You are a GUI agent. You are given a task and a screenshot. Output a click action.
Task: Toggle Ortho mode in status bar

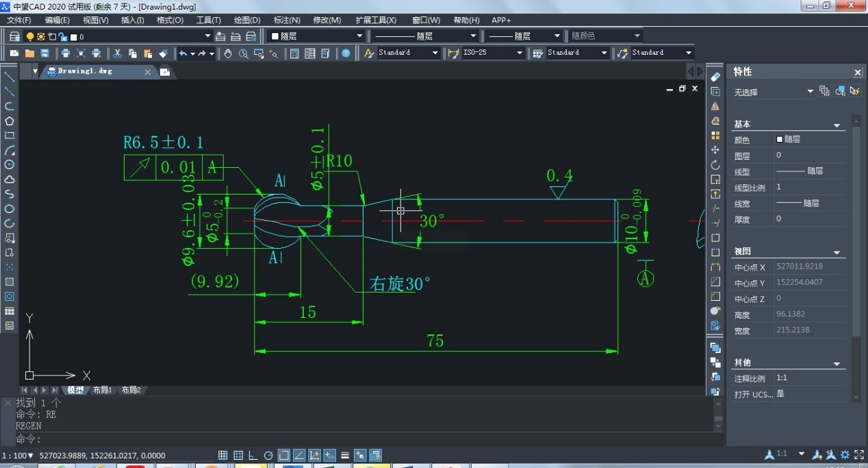click(253, 456)
